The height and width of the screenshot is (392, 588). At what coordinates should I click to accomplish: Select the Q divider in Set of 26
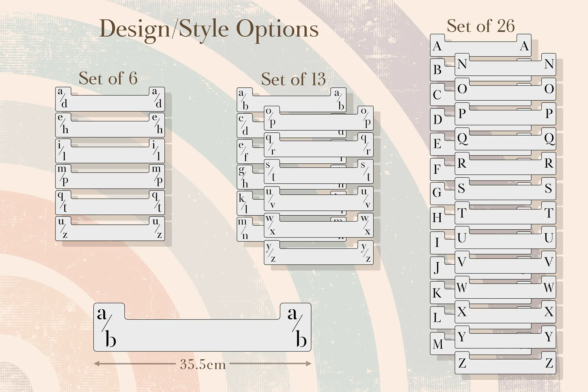(505, 143)
